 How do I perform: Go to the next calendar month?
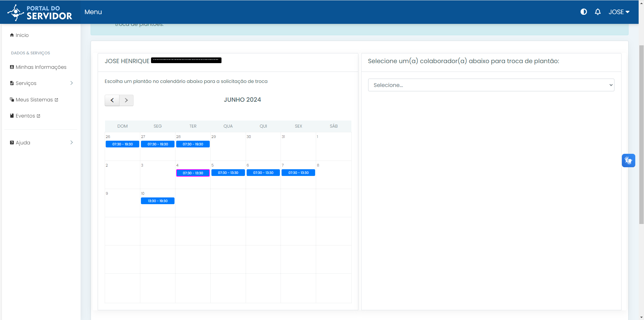coord(127,100)
